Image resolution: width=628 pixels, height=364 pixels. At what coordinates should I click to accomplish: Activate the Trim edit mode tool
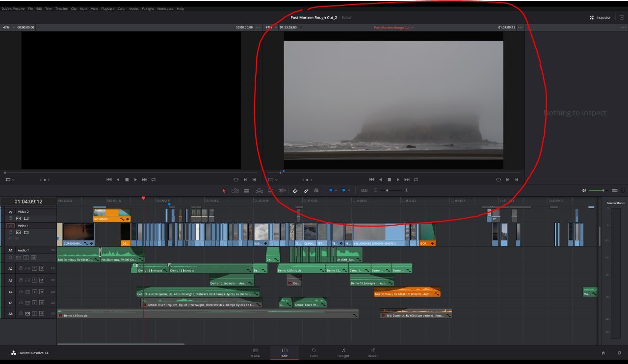point(235,190)
